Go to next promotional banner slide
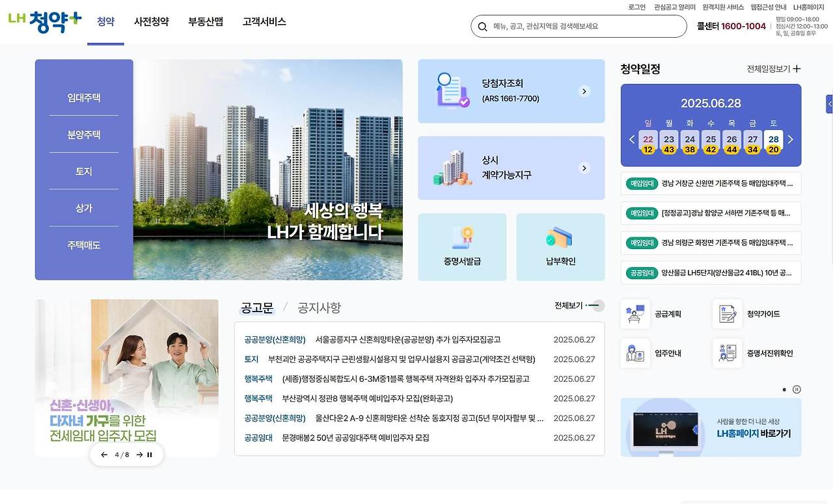Image resolution: width=833 pixels, height=504 pixels. pos(139,455)
